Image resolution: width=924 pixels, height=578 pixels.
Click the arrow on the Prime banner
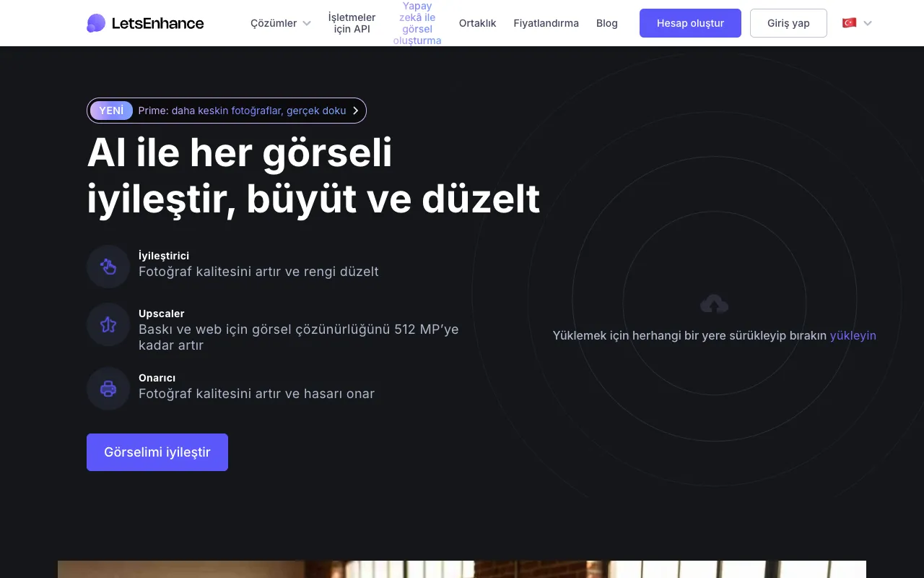[x=354, y=110]
